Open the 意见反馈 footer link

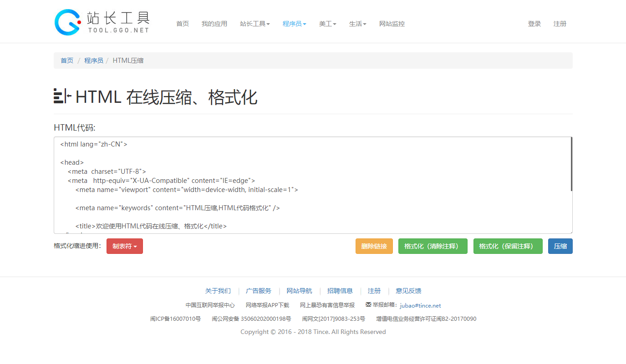[x=408, y=291]
